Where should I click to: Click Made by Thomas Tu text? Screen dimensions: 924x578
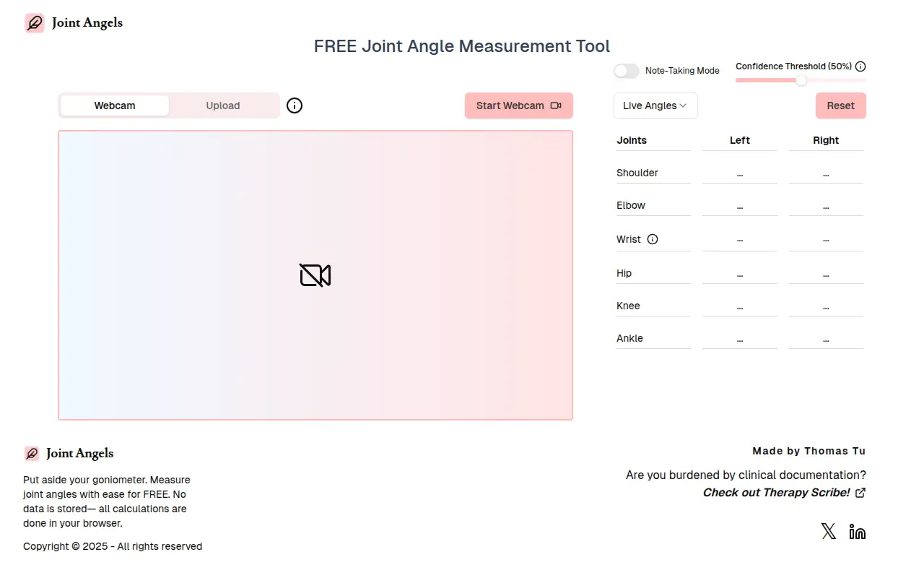(809, 451)
